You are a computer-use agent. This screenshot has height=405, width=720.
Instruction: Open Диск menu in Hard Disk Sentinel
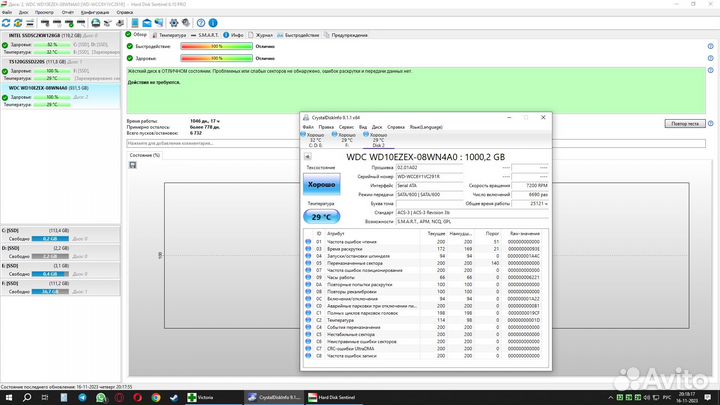pyautogui.click(x=23, y=12)
